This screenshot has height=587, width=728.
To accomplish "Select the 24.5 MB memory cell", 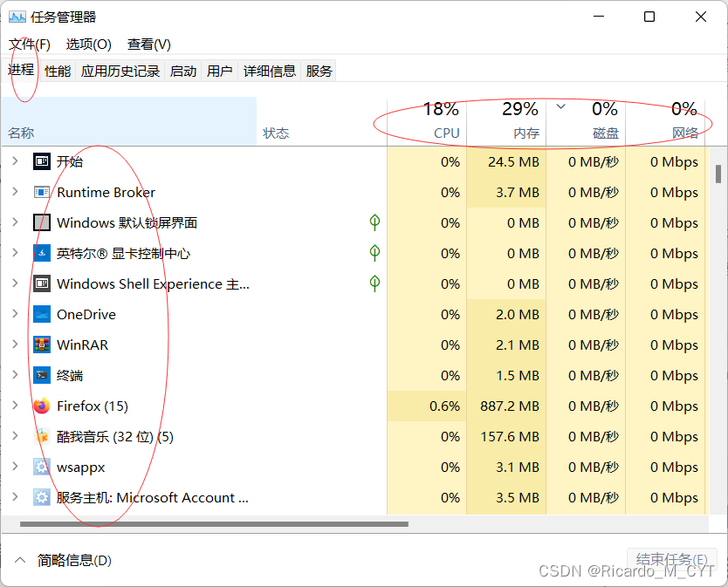I will click(506, 161).
